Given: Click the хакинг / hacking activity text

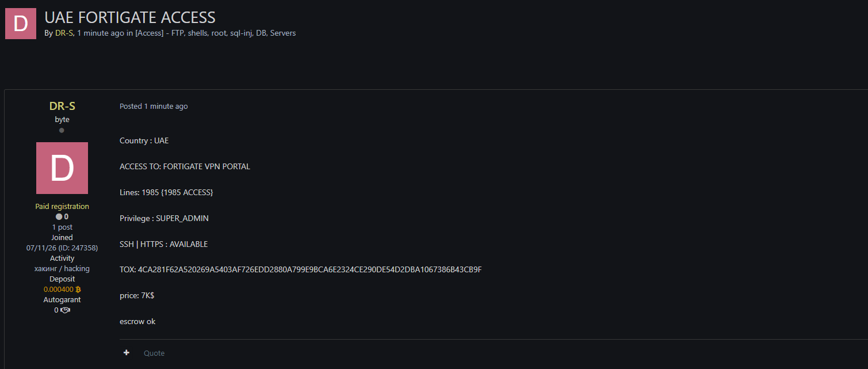Looking at the screenshot, I should point(62,269).
